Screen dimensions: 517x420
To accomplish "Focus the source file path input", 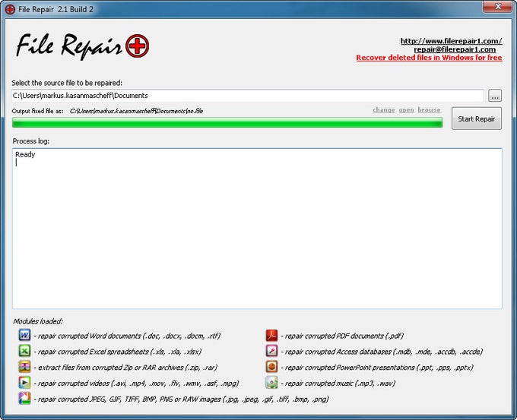I will coord(248,96).
